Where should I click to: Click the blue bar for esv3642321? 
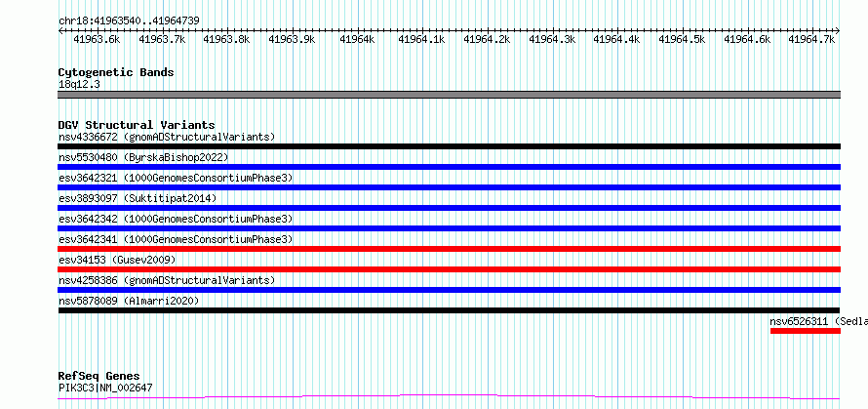click(x=449, y=187)
